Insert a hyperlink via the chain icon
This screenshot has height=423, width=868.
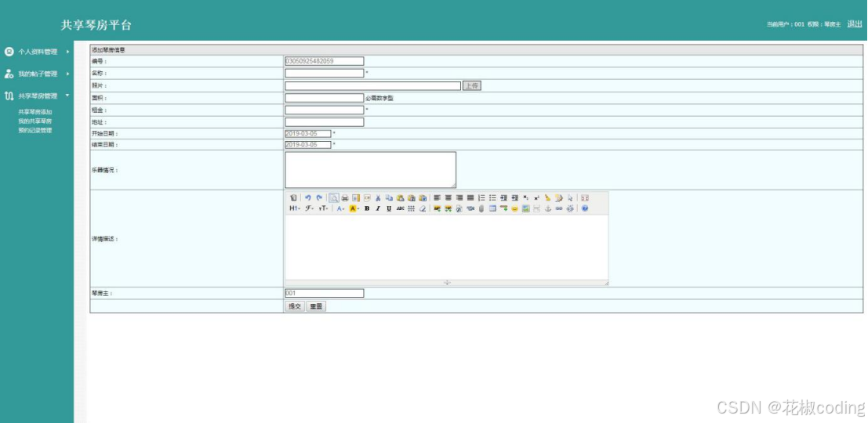tap(559, 208)
